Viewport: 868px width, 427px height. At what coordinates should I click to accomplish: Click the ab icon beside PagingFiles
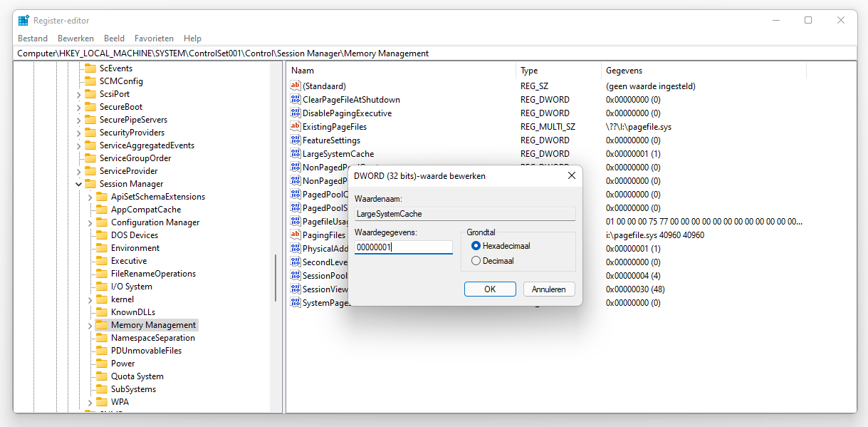(296, 235)
